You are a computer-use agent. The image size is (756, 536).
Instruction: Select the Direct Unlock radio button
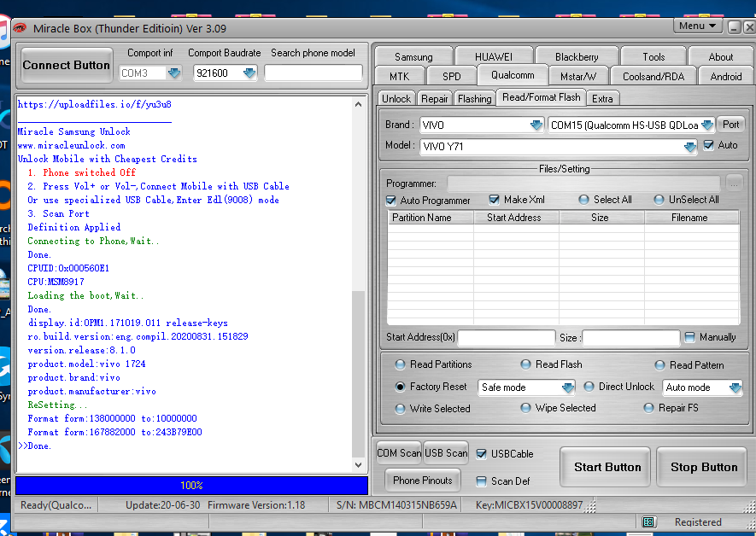pos(589,387)
